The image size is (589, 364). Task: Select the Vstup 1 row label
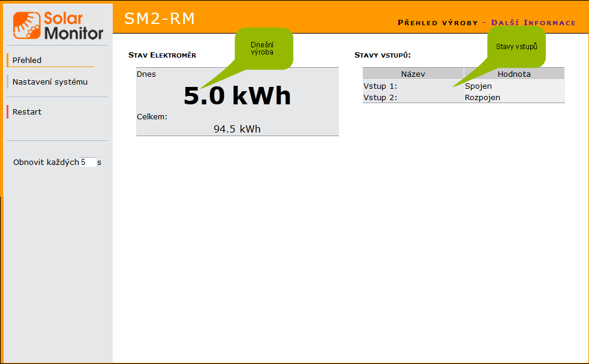pos(380,86)
